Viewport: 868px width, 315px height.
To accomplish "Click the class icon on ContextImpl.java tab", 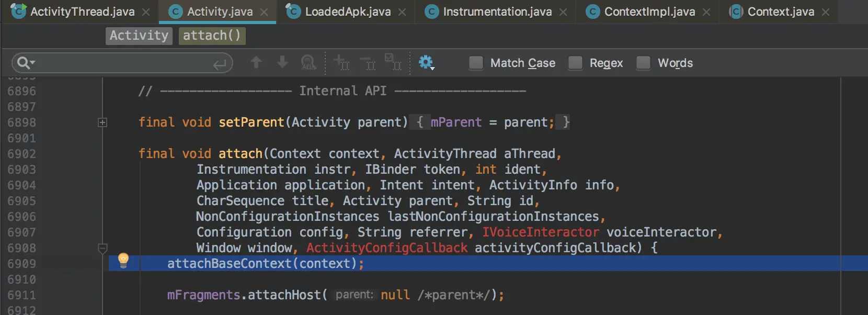I will coord(593,12).
